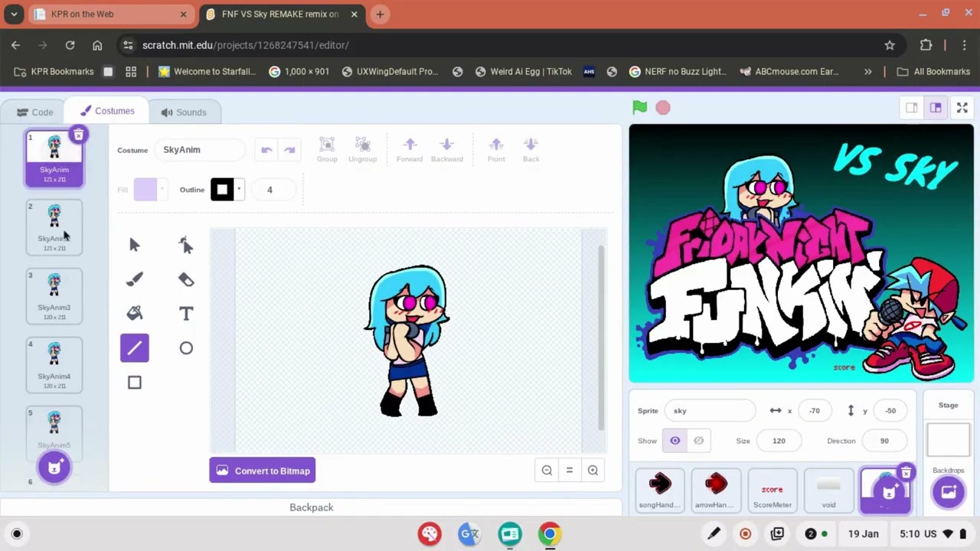Enter full screen stage mode

coord(962,108)
